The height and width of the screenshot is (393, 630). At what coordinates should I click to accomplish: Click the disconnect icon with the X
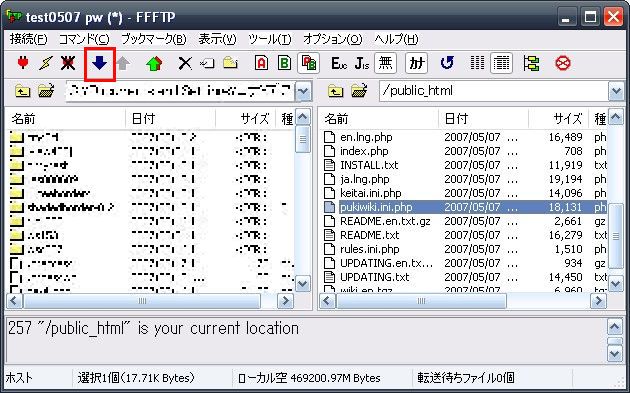tap(68, 63)
